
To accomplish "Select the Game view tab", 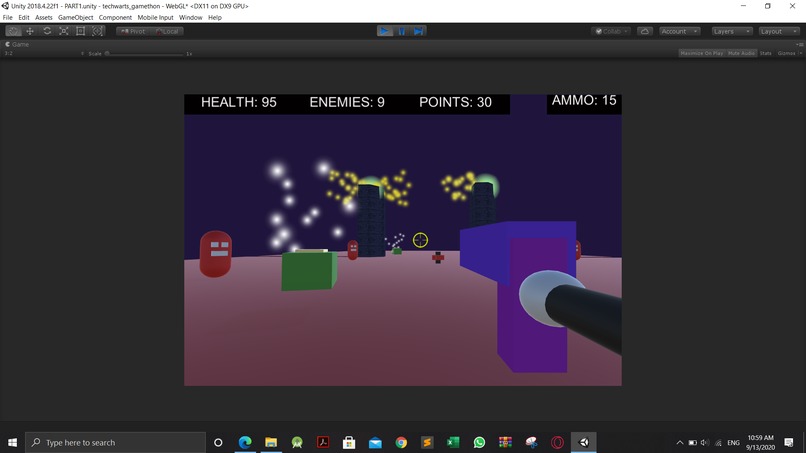I will (17, 44).
